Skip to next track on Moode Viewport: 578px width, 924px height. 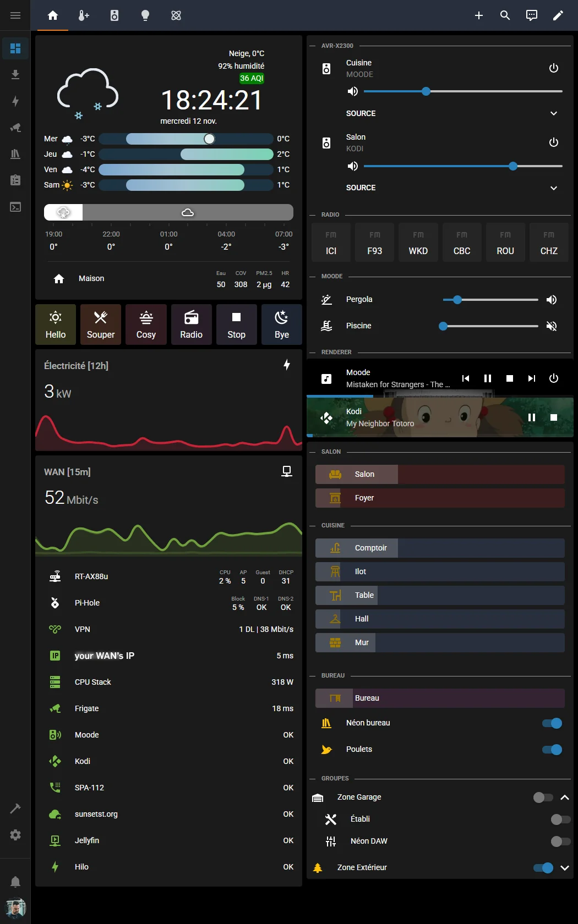pyautogui.click(x=531, y=378)
